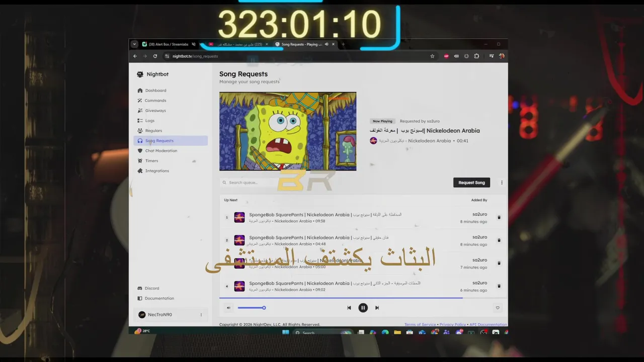This screenshot has height=362, width=644.
Task: Close the Song Requests browser tab
Action: pos(333,44)
